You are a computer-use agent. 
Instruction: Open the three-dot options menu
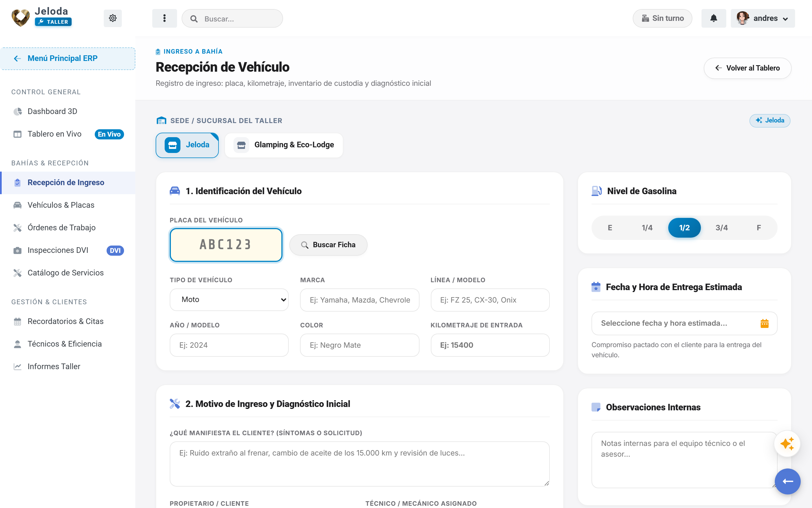(x=164, y=18)
